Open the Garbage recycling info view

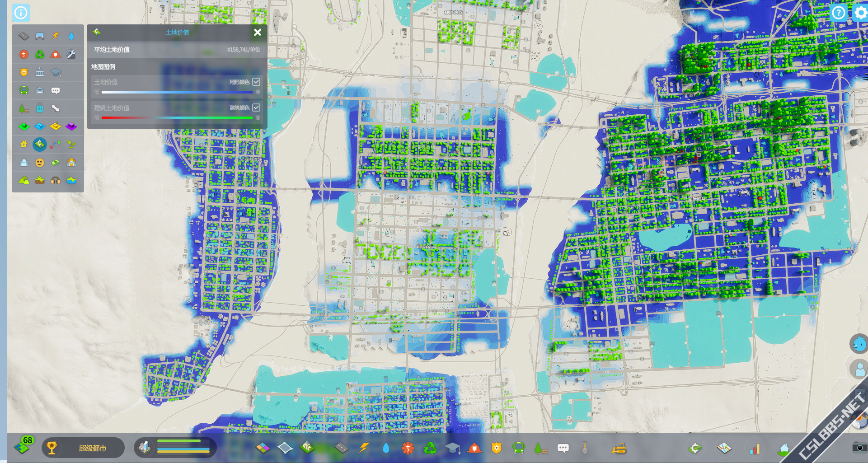40,55
